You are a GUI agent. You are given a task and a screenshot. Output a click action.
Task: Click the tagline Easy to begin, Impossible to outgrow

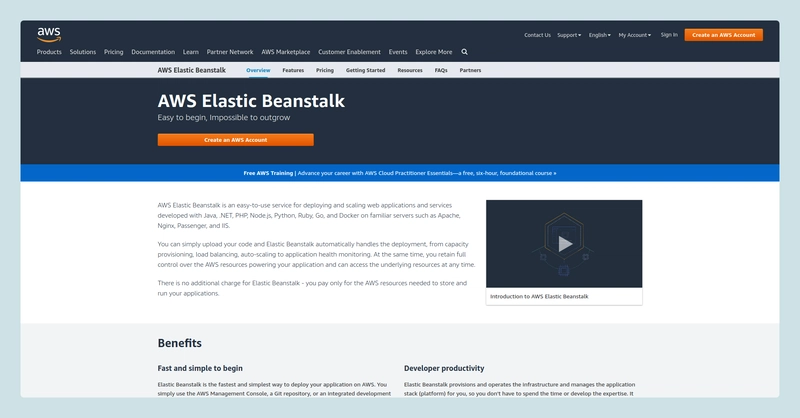tap(223, 117)
